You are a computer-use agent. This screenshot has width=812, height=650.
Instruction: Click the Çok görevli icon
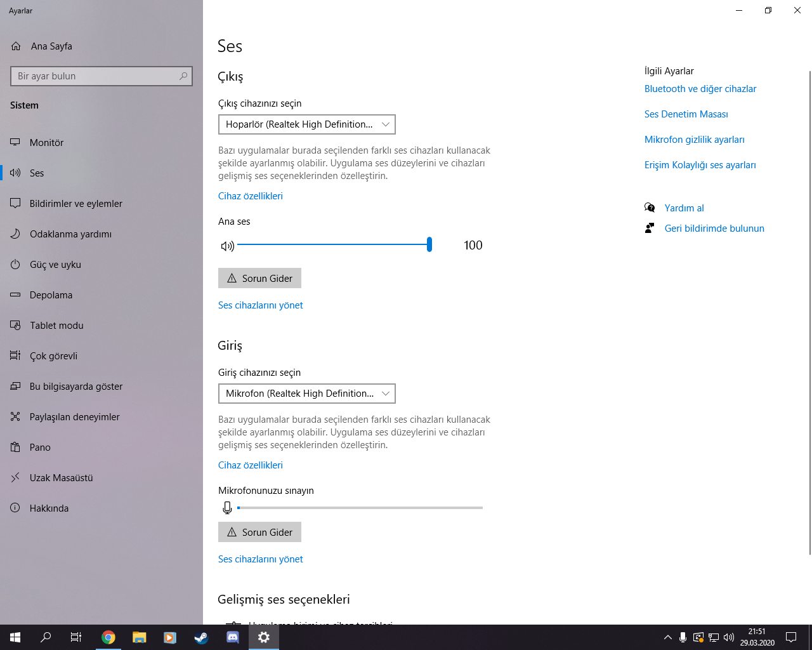pyautogui.click(x=15, y=356)
